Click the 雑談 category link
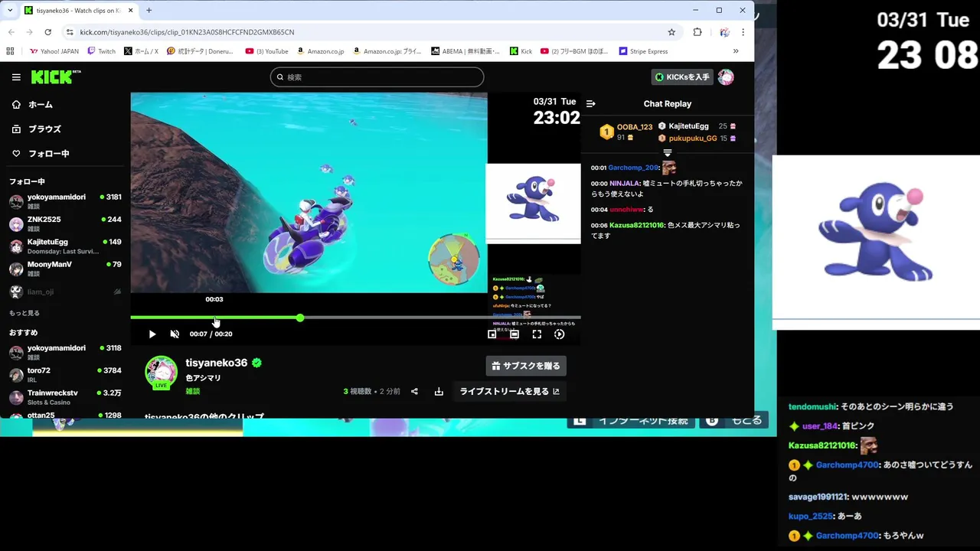 (x=192, y=391)
